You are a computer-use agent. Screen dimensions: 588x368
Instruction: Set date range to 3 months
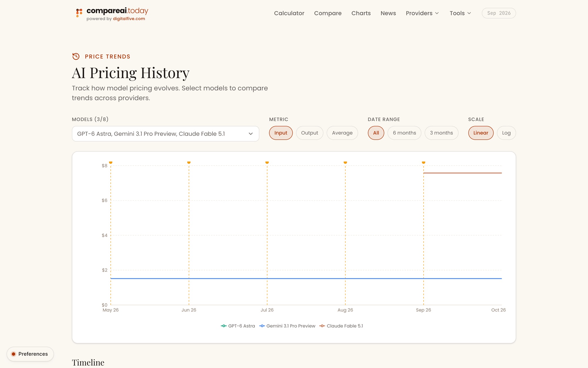(441, 133)
